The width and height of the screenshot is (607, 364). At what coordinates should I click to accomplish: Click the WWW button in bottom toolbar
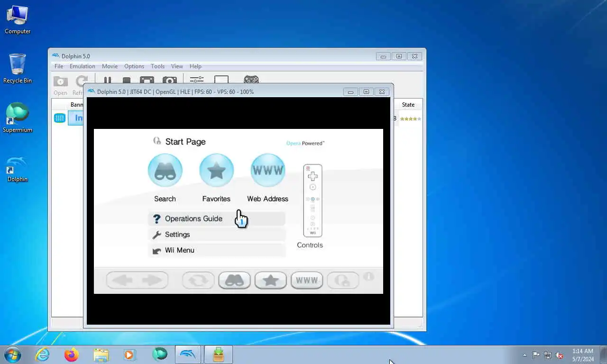[307, 280]
